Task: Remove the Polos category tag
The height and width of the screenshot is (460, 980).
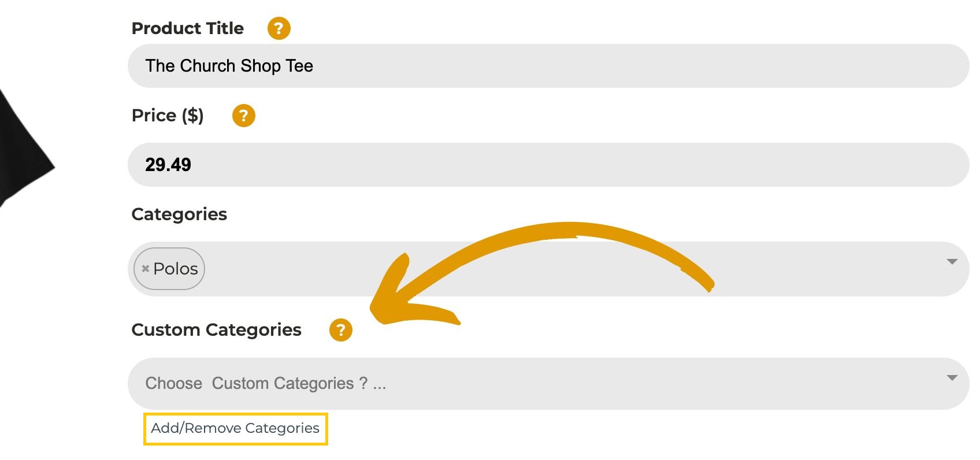Action: point(146,269)
